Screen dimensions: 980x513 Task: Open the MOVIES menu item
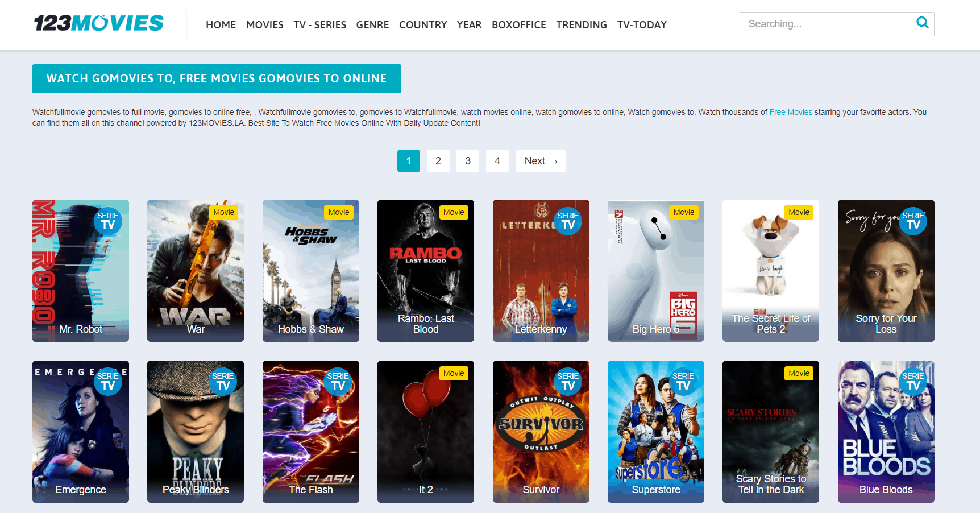265,25
